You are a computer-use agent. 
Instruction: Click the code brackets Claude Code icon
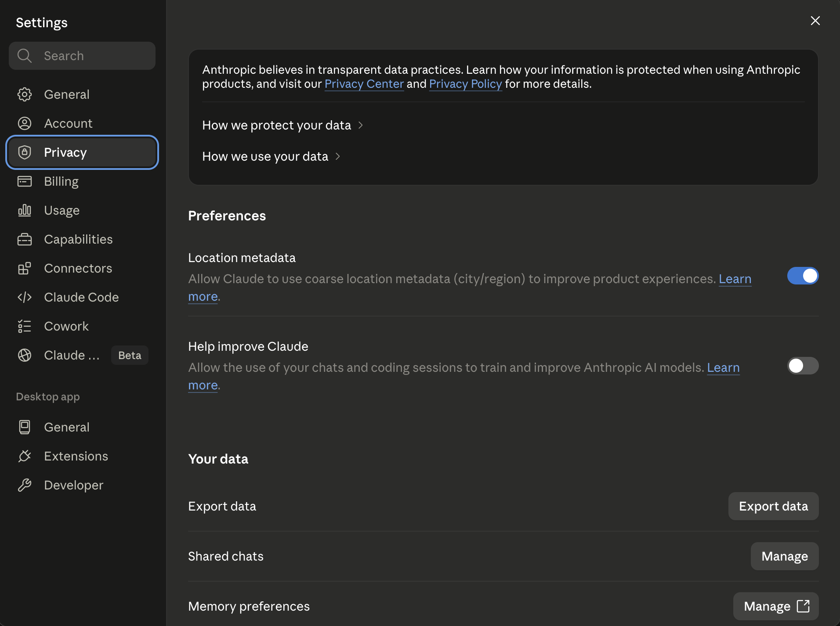(25, 297)
